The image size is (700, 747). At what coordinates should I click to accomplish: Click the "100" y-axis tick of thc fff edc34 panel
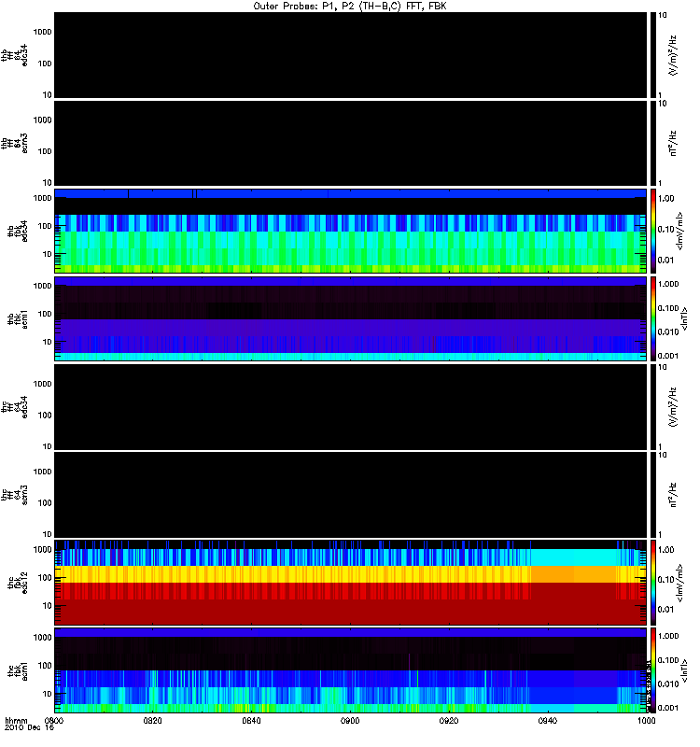pyautogui.click(x=44, y=416)
